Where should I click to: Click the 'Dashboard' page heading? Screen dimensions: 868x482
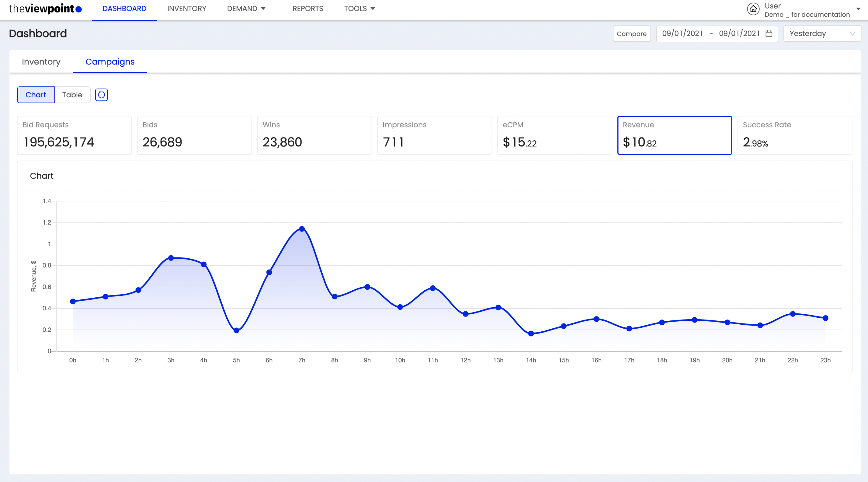tap(38, 33)
